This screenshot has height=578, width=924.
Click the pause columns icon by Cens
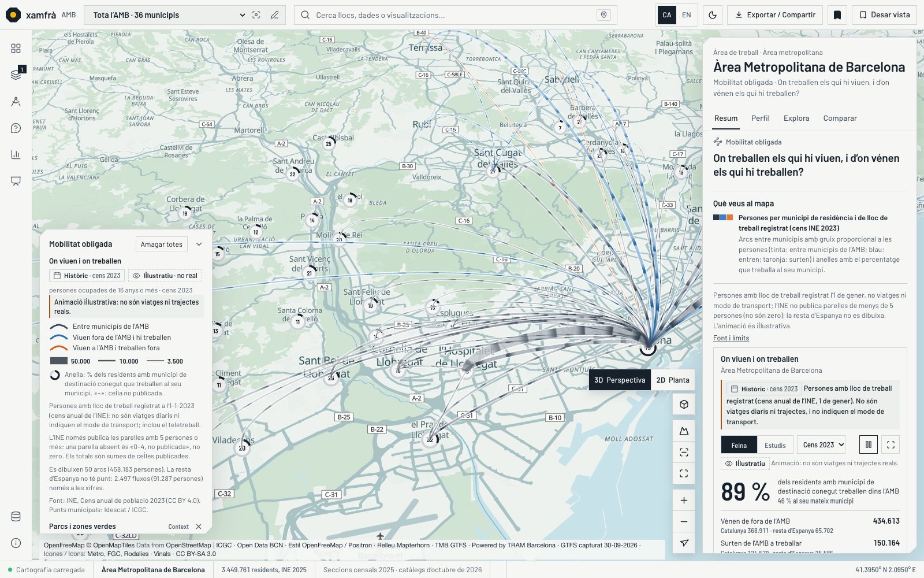coord(869,445)
